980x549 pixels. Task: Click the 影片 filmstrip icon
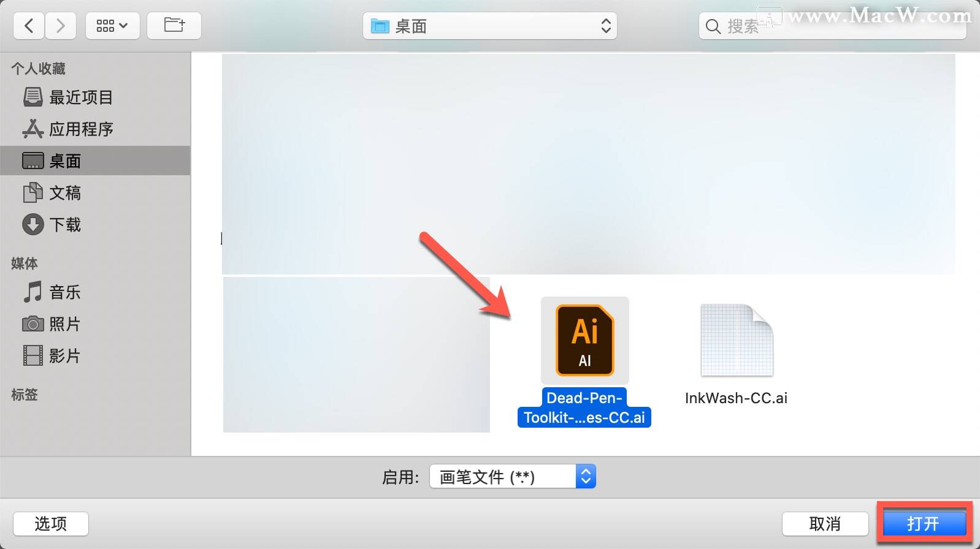[33, 355]
